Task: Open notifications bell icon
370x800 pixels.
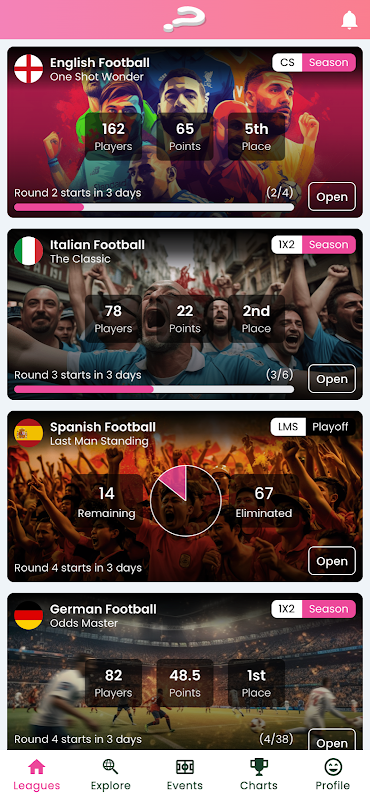Action: point(349,20)
